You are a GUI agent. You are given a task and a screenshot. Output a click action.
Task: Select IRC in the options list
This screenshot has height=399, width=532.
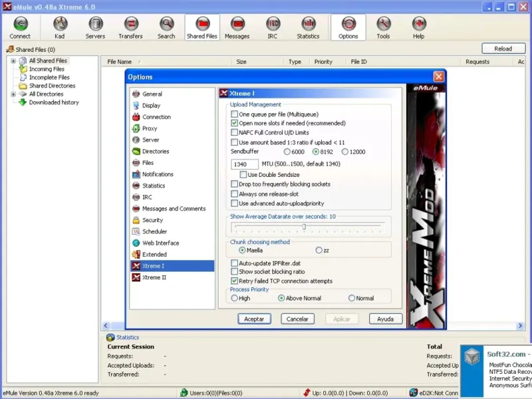click(147, 197)
